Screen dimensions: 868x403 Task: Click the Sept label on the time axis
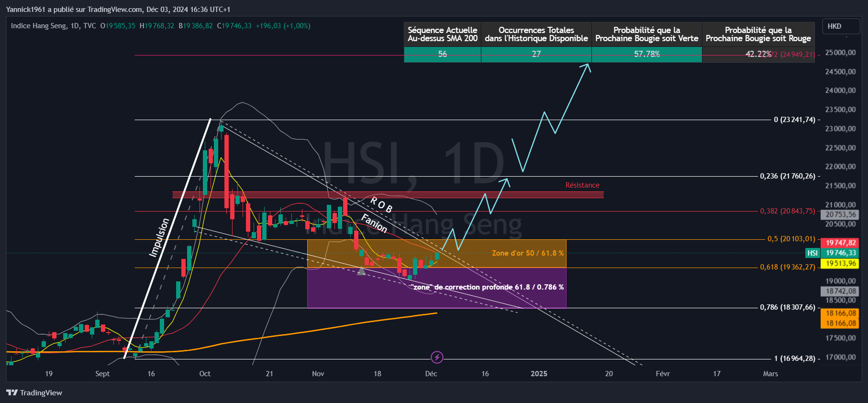point(102,374)
